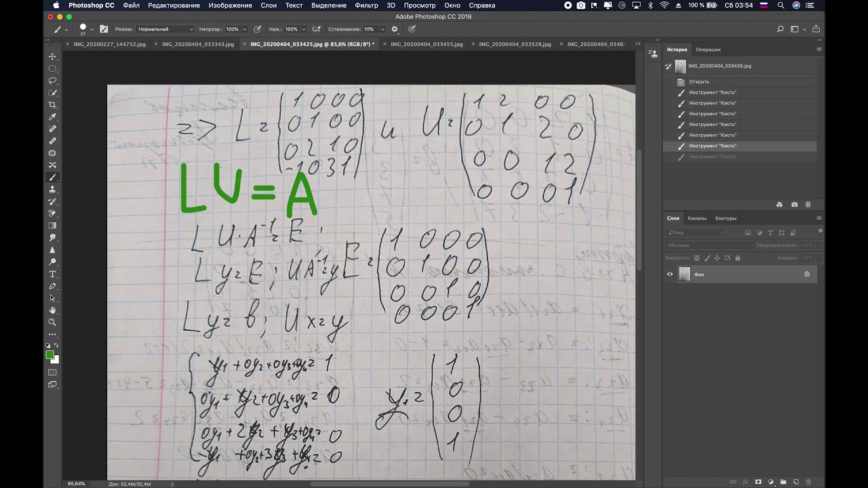This screenshot has width=868, height=488.
Task: Open the Photoshop CC app menu
Action: coord(91,5)
